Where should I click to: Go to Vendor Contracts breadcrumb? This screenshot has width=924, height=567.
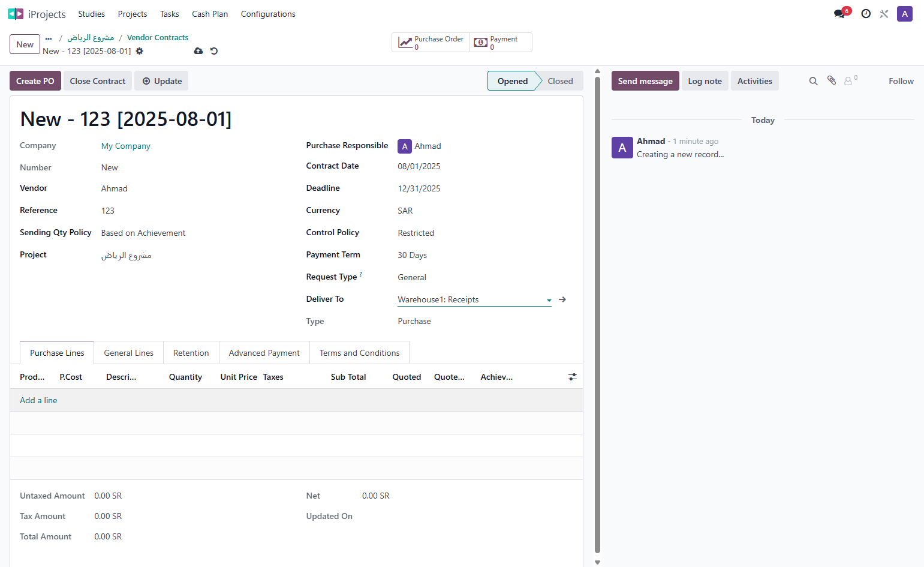pos(158,37)
